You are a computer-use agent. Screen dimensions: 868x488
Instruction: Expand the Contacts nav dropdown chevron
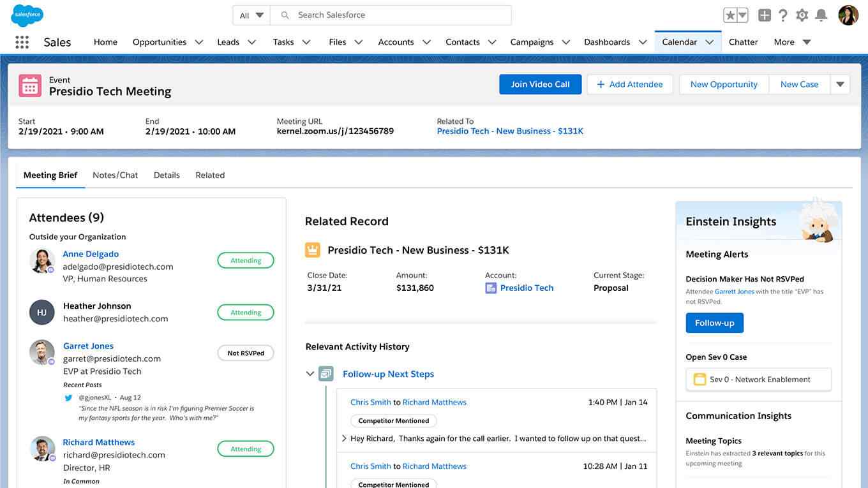[492, 42]
